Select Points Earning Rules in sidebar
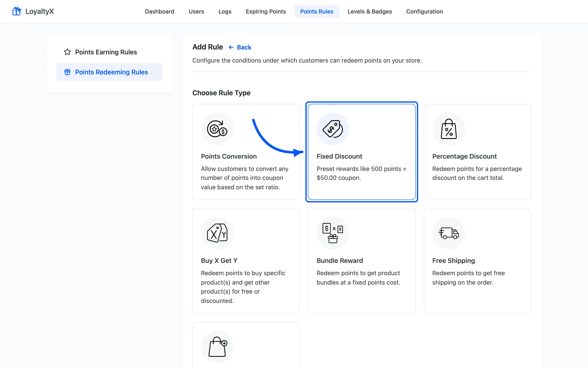The image size is (588, 368). [109, 52]
